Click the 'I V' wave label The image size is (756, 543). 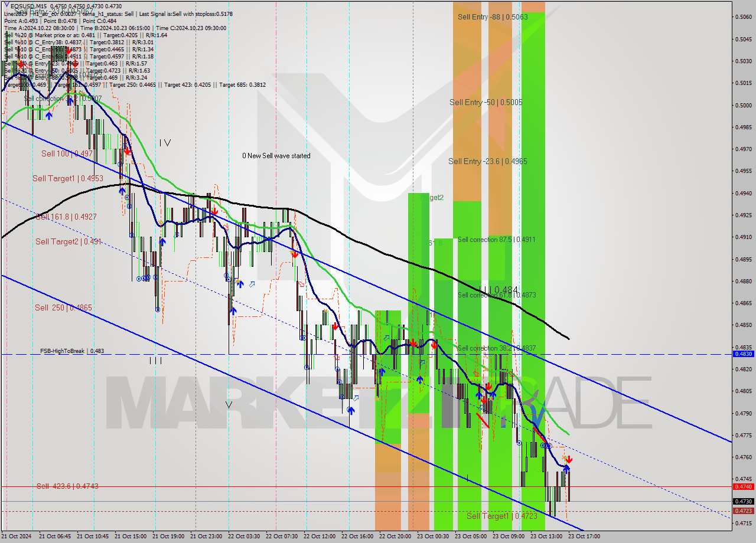tap(165, 142)
